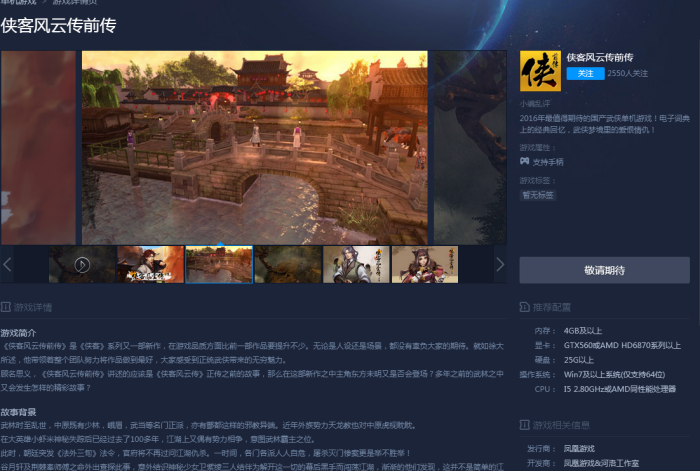Click the sidebar game name 侠客风云传前传

click(600, 58)
